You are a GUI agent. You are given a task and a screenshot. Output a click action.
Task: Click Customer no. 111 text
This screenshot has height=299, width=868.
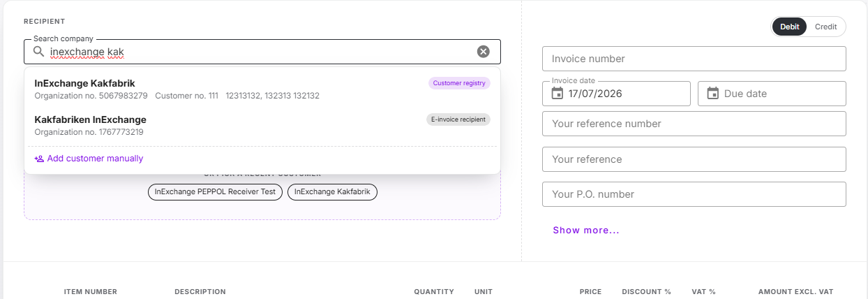point(186,96)
